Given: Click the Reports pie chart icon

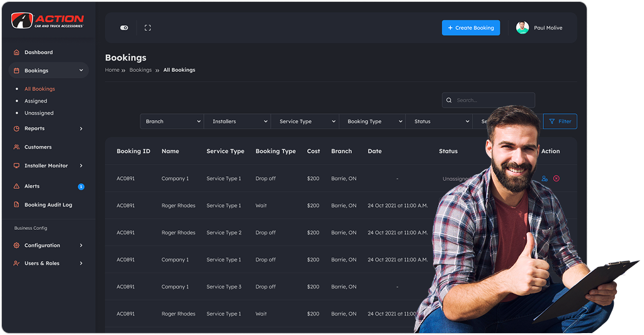Looking at the screenshot, I should click(x=16, y=128).
